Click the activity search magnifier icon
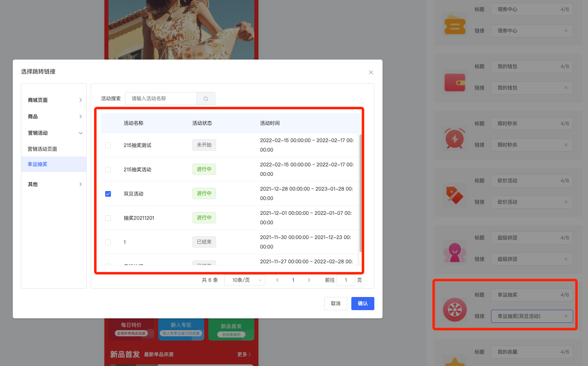The image size is (588, 366). pyautogui.click(x=206, y=99)
